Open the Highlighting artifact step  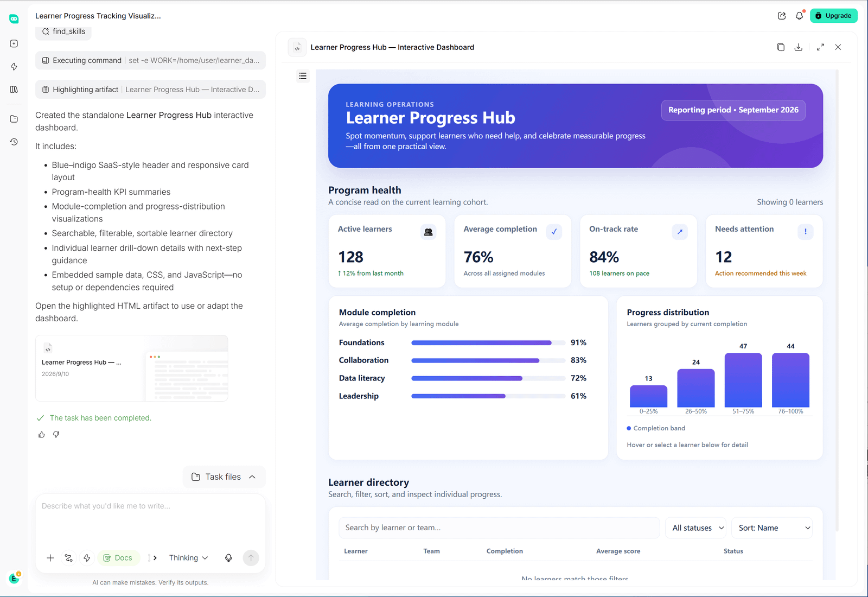(x=150, y=90)
